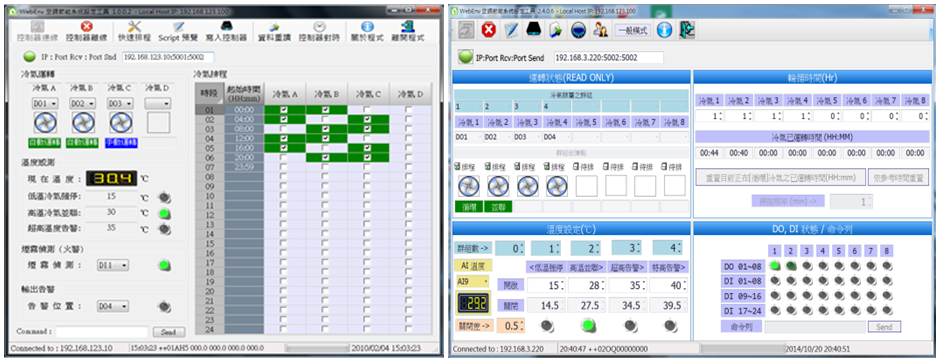Click 冷氣 B fan icon in left window
The height and width of the screenshot is (360, 940).
[x=83, y=122]
